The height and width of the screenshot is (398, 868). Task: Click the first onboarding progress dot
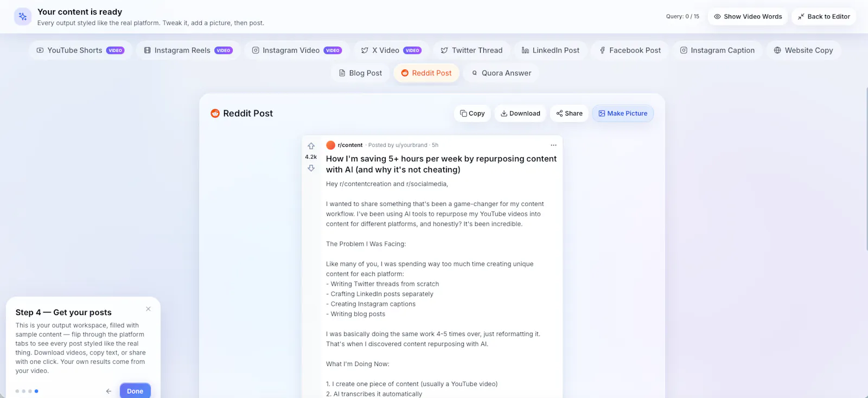click(17, 391)
